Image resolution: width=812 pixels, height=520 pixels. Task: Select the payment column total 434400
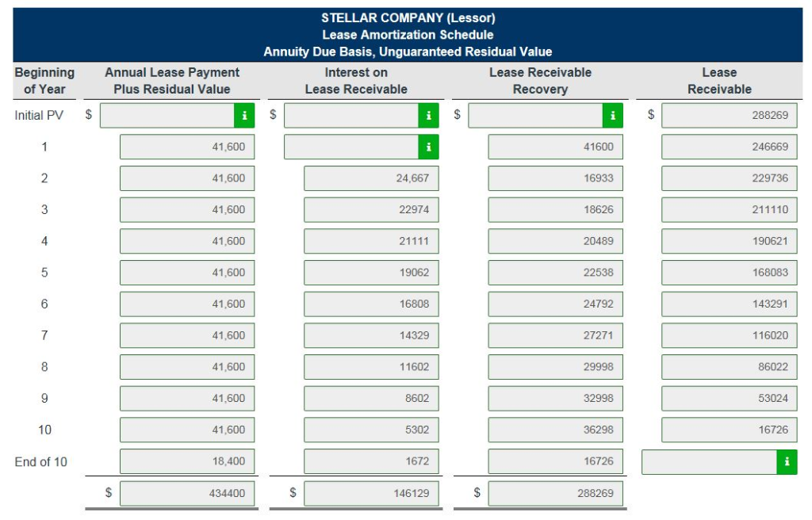(187, 492)
